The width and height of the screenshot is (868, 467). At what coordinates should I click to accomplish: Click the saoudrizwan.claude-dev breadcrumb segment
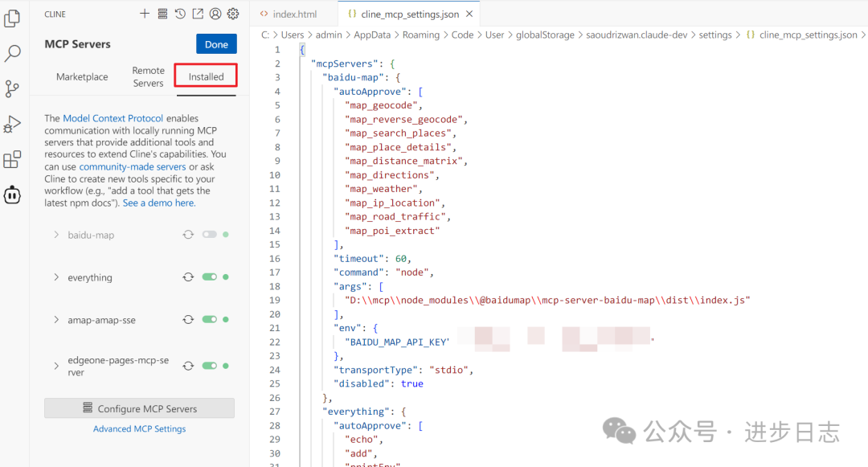click(x=637, y=35)
